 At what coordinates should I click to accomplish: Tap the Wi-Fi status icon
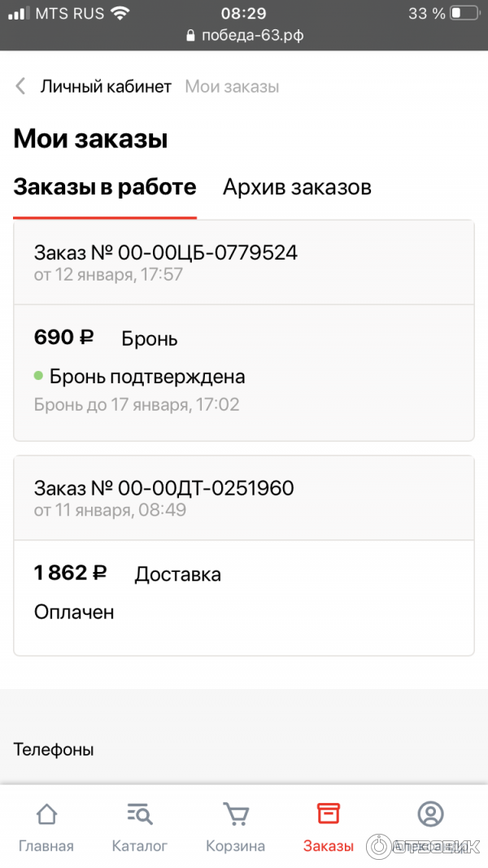[120, 14]
